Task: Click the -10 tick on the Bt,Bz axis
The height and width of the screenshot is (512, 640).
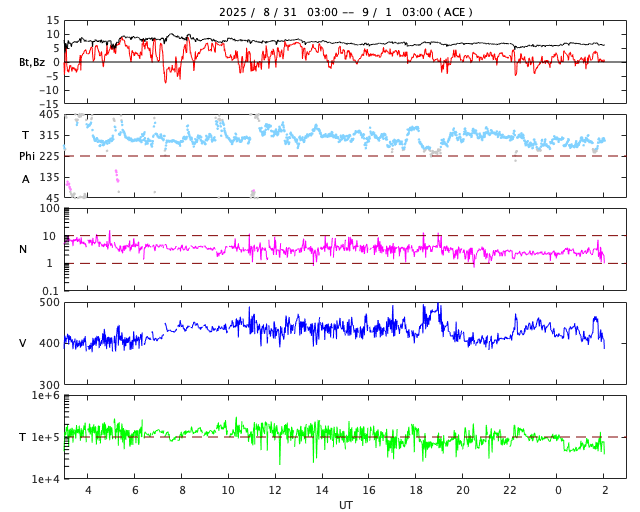Action: click(49, 90)
